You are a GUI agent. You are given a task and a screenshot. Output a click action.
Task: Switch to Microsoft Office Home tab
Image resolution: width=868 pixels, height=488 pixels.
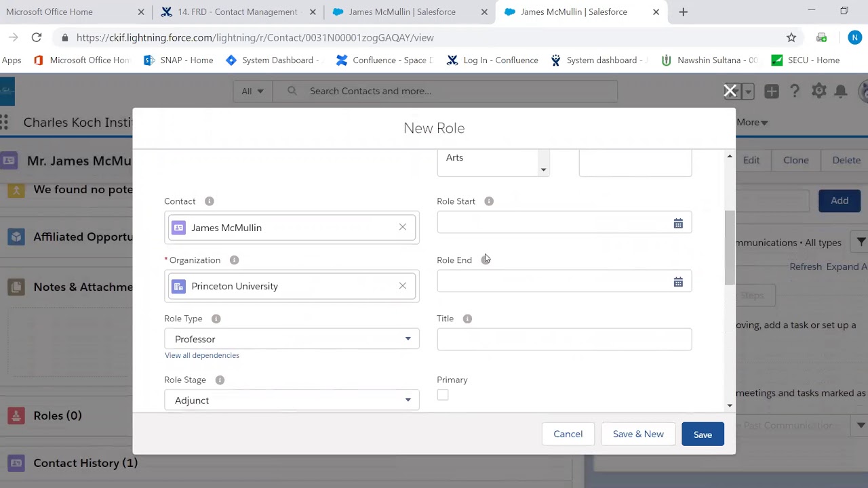75,12
